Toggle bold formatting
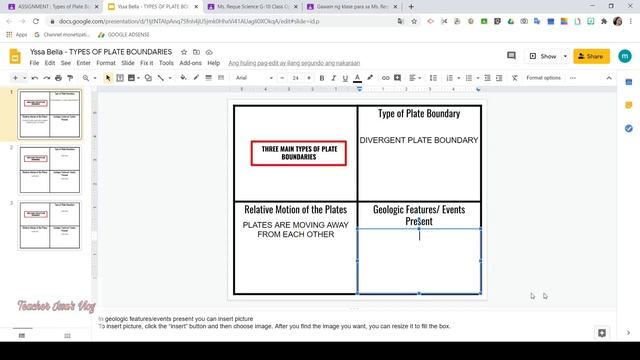This screenshot has width=640, height=360. (322, 78)
